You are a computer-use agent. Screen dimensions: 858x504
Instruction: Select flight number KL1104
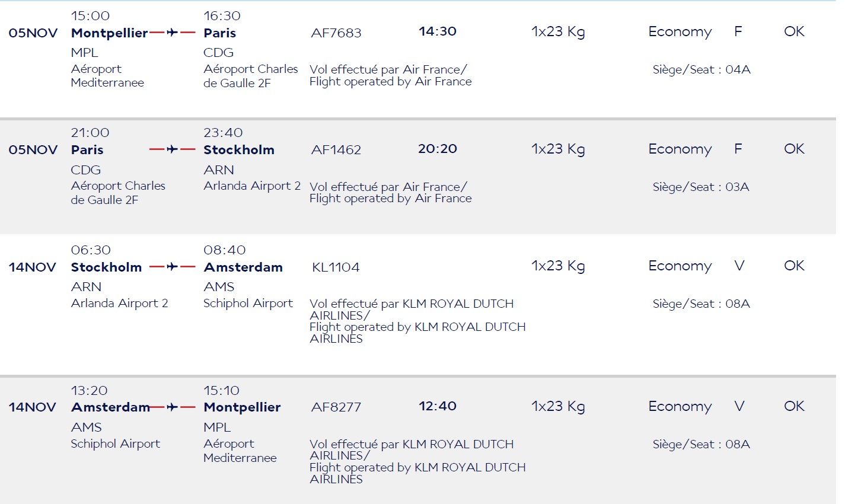(336, 267)
